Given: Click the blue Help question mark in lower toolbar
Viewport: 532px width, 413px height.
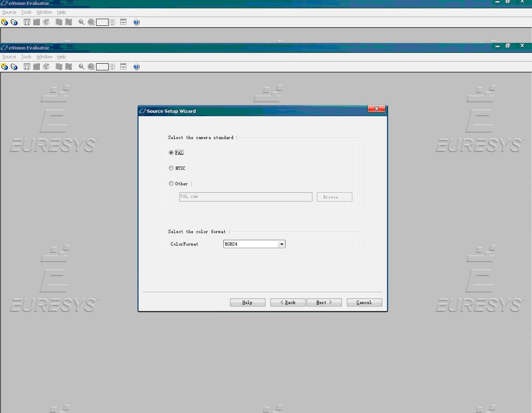Looking at the screenshot, I should click(136, 67).
